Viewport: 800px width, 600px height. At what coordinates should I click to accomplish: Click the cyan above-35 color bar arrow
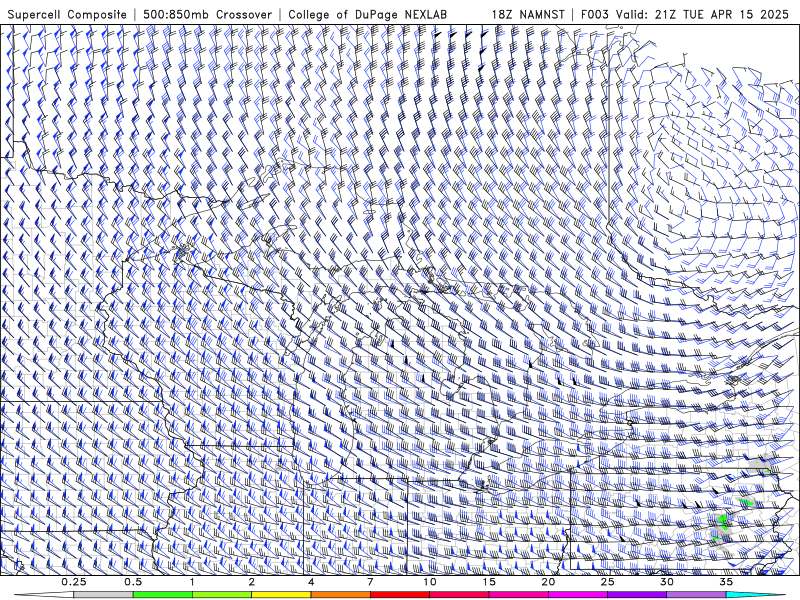click(756, 595)
